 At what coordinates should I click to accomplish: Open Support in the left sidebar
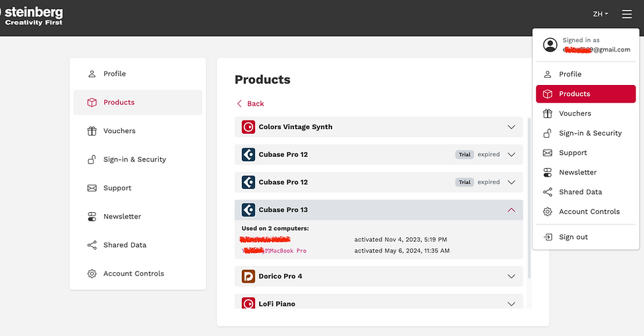pos(138,188)
